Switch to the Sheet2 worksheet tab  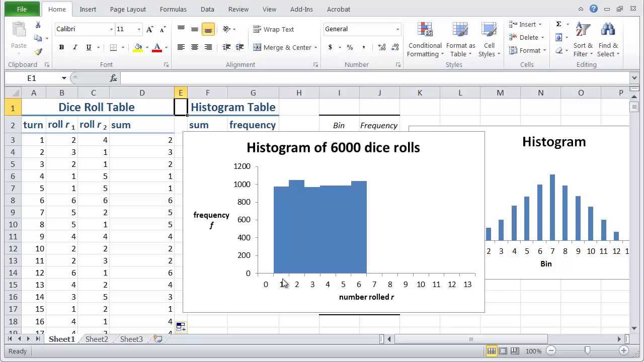(x=97, y=339)
